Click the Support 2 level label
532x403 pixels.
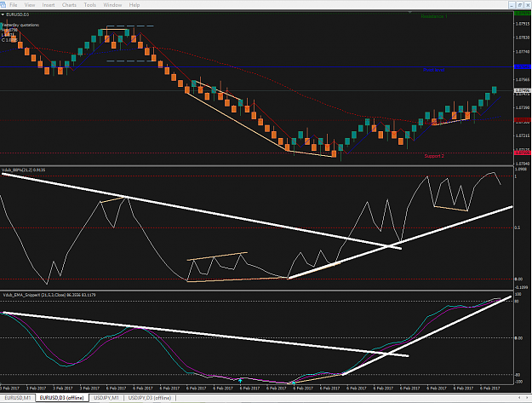(x=434, y=156)
